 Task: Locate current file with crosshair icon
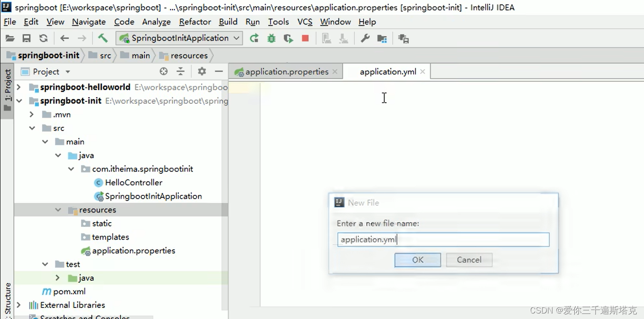click(x=163, y=71)
